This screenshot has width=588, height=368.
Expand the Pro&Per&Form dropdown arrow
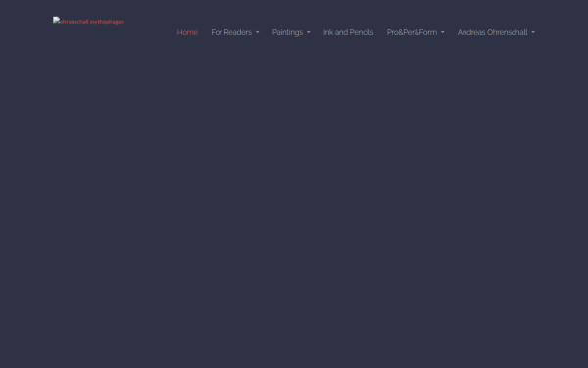443,32
